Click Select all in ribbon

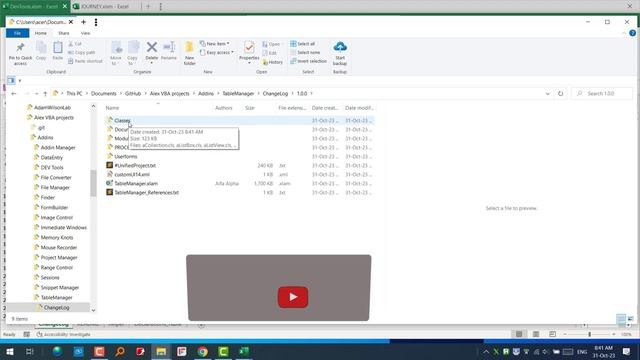pos(302,44)
